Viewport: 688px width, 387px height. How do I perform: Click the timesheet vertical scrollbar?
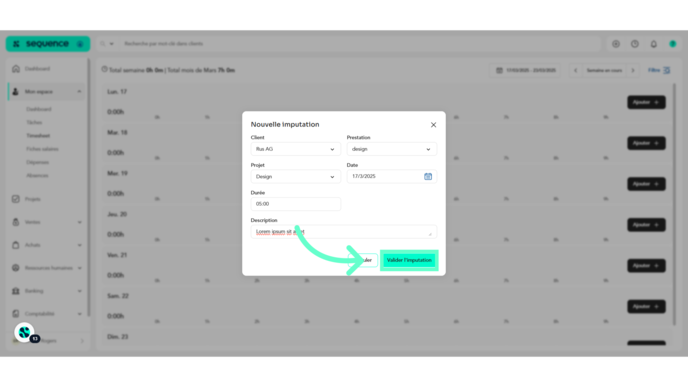tap(675, 204)
